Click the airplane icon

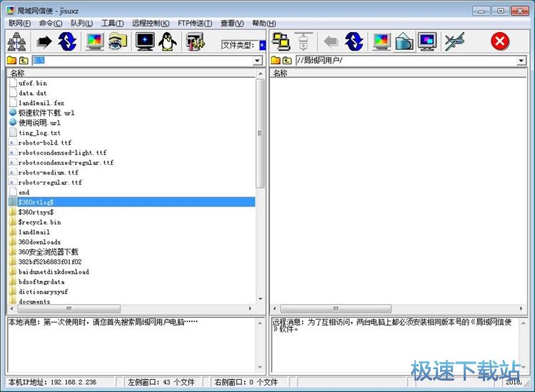click(x=455, y=41)
